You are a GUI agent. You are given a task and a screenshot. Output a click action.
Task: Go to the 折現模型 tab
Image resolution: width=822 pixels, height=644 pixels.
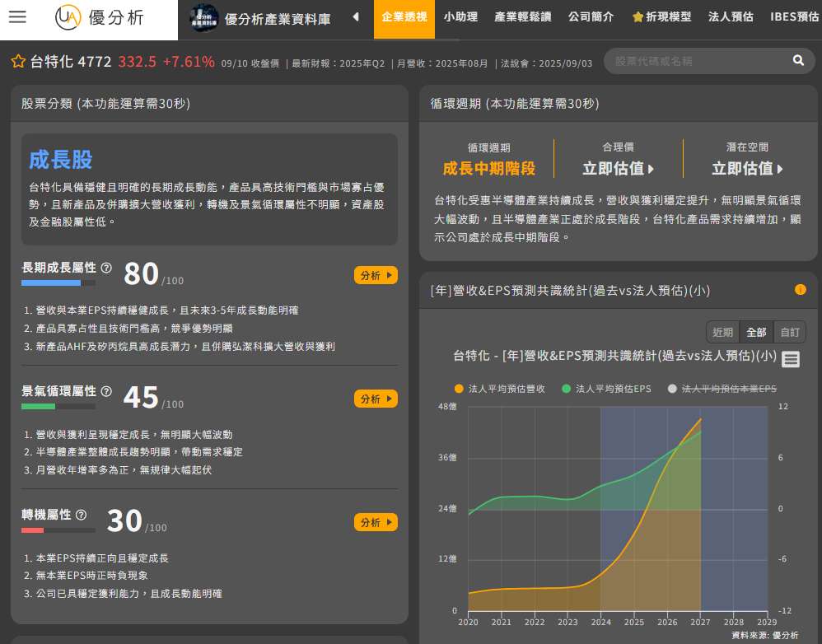661,17
